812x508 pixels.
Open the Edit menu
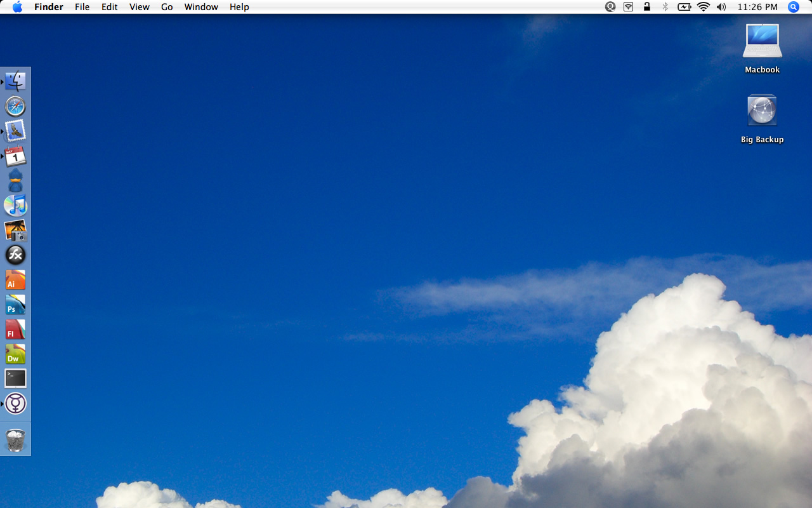click(110, 7)
